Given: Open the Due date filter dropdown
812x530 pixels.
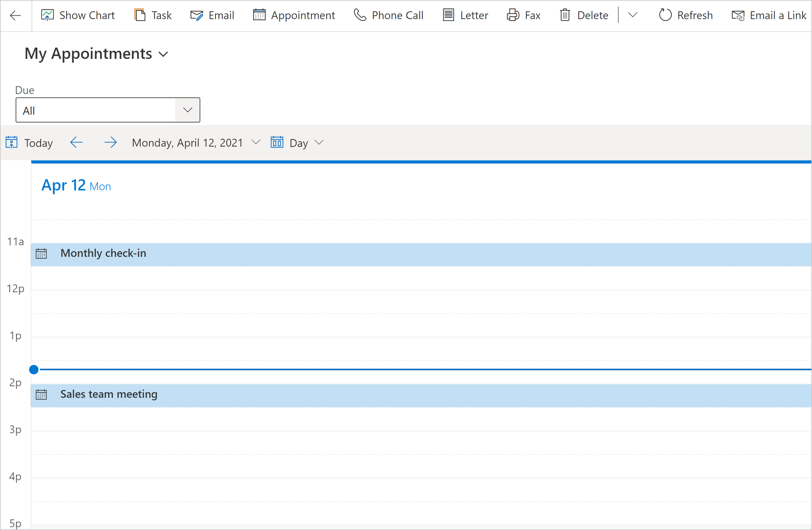Looking at the screenshot, I should 188,110.
